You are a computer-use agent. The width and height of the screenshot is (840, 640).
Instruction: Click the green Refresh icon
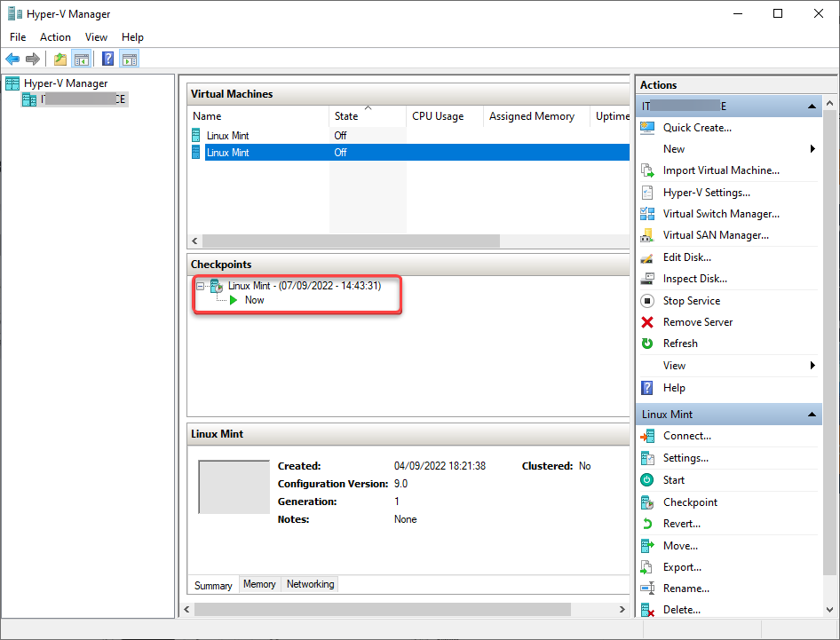[x=647, y=344]
